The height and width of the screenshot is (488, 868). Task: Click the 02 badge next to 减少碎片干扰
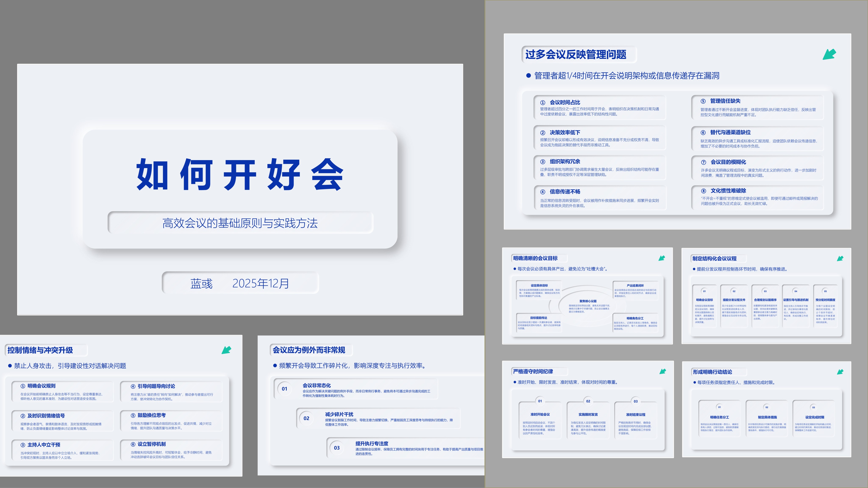pyautogui.click(x=306, y=418)
